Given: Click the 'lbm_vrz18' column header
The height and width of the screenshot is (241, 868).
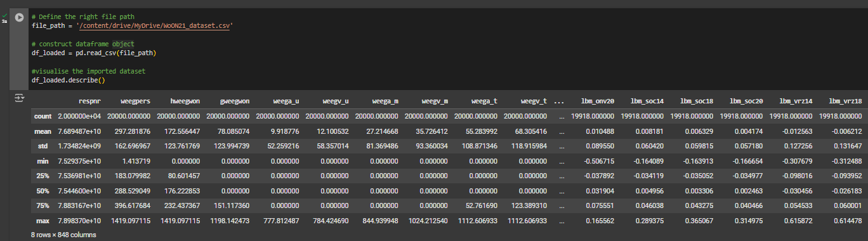Looking at the screenshot, I should [x=845, y=101].
